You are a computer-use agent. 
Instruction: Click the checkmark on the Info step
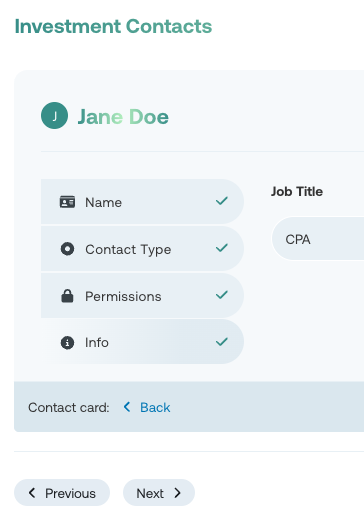pyautogui.click(x=222, y=342)
